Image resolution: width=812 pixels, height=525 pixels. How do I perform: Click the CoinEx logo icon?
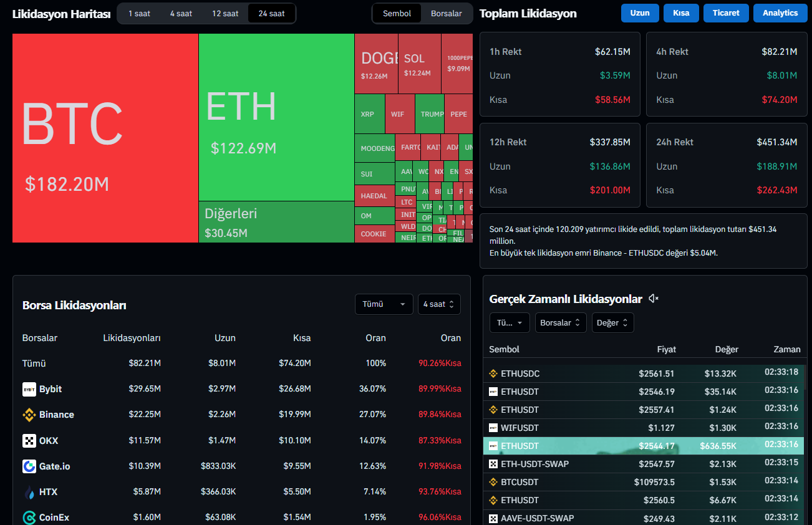pyautogui.click(x=29, y=518)
